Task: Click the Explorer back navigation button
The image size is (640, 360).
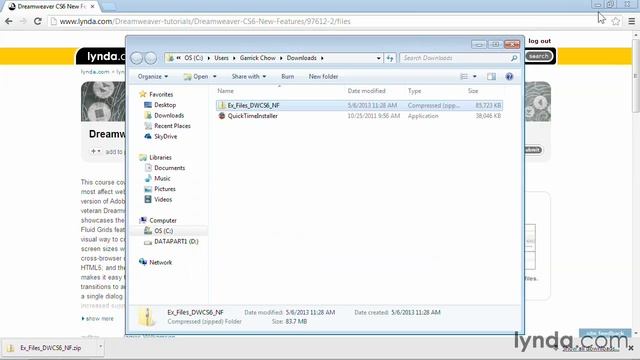Action: pyautogui.click(x=136, y=58)
